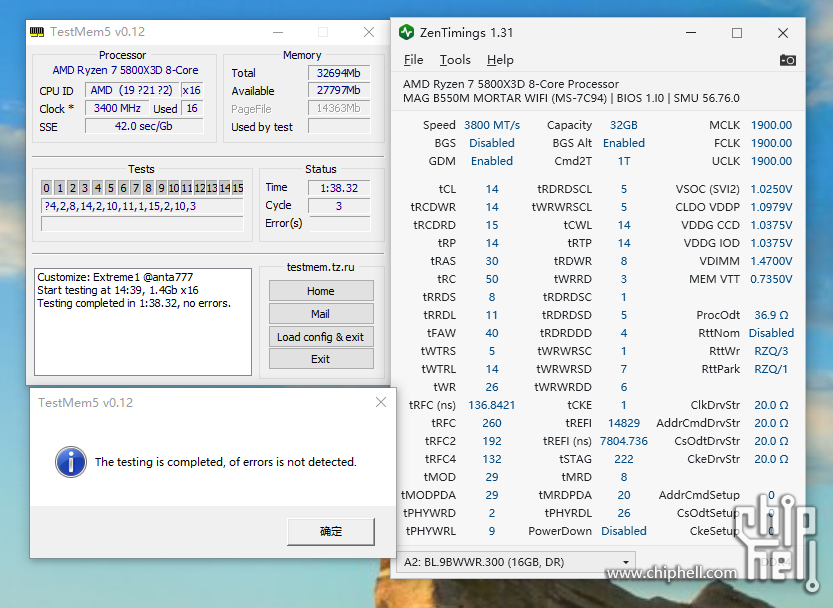833x608 pixels.
Task: Click test number 0 box in TestMem5
Action: (47, 188)
